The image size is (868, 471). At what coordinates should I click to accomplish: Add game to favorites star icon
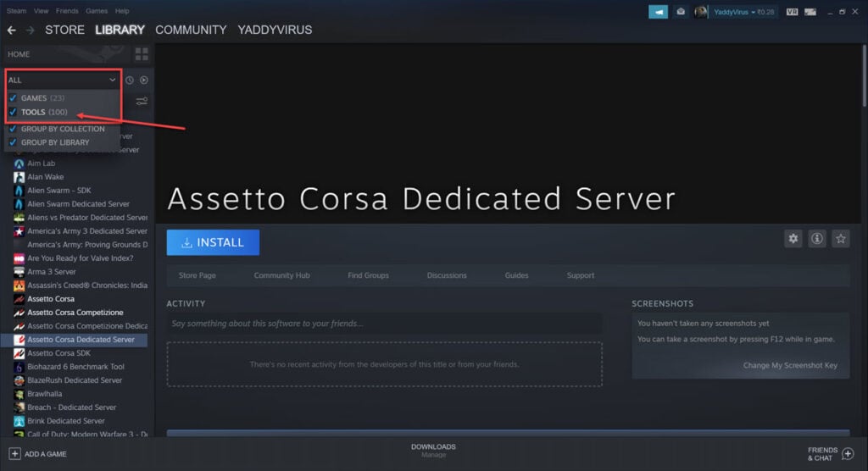[x=841, y=239]
